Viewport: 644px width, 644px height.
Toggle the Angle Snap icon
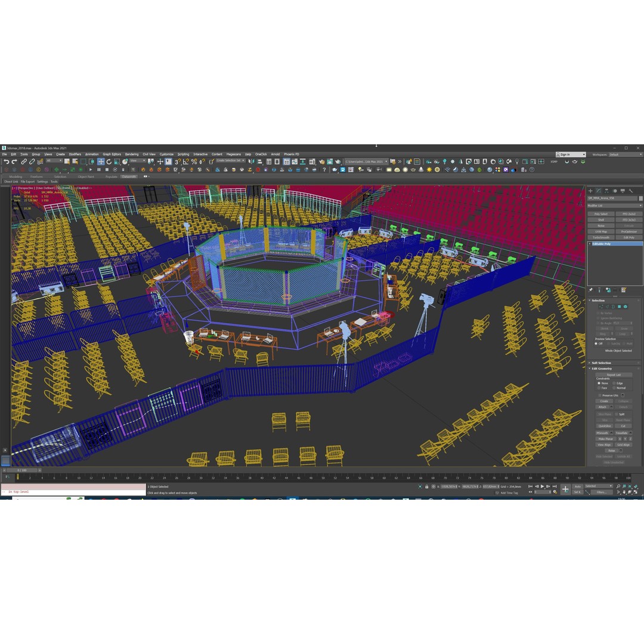[185, 162]
